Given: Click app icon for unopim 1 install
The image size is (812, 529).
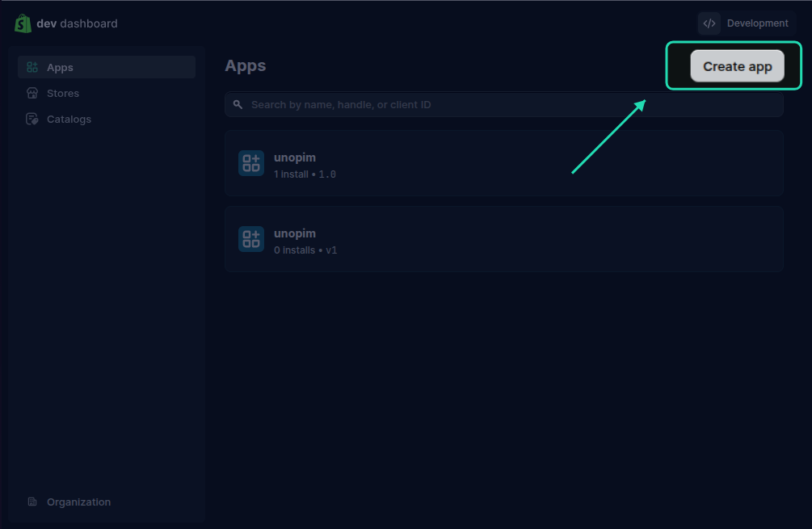Looking at the screenshot, I should [x=251, y=163].
